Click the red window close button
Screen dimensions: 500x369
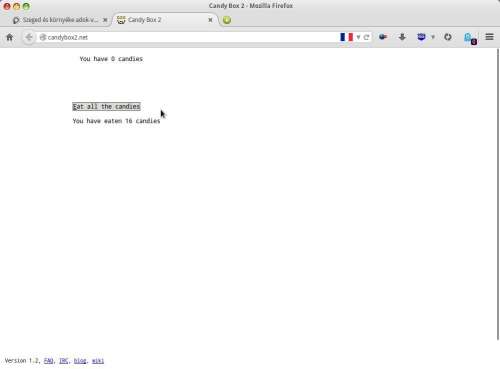7,6
